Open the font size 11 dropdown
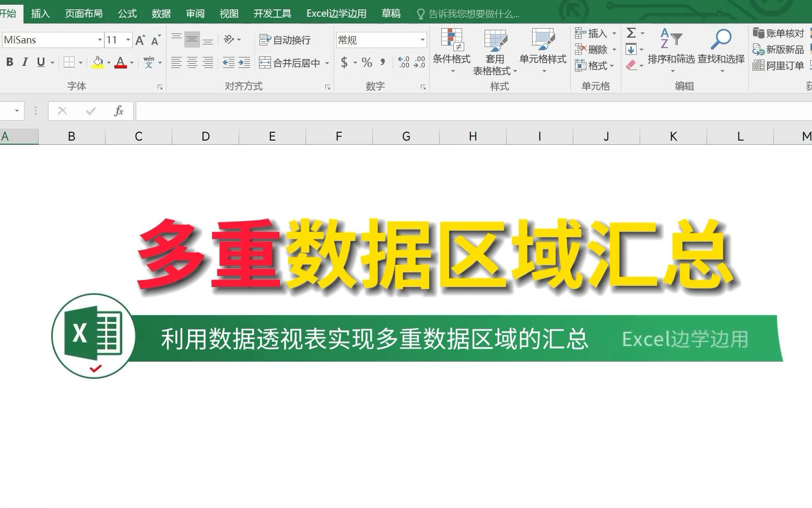The height and width of the screenshot is (508, 812). [128, 40]
